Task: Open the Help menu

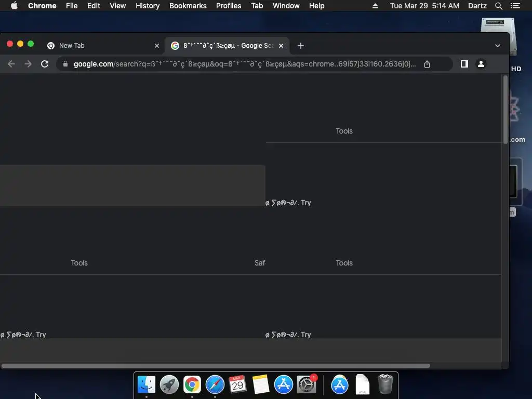Action: click(316, 6)
